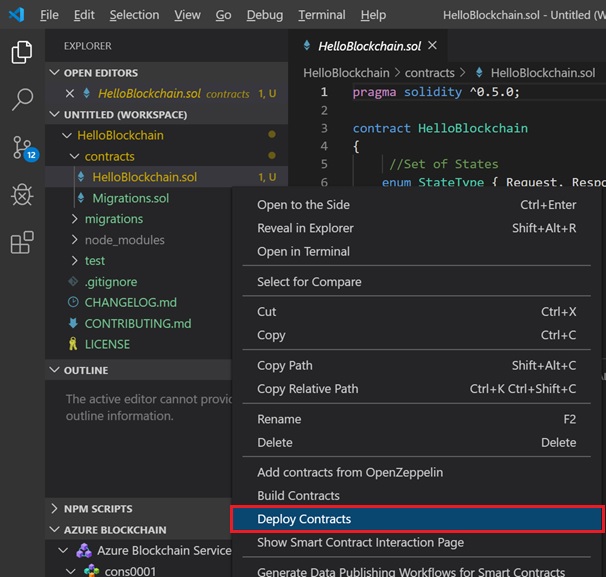Viewport: 606px width, 577px height.
Task: Open the Terminal menu
Action: pyautogui.click(x=322, y=15)
